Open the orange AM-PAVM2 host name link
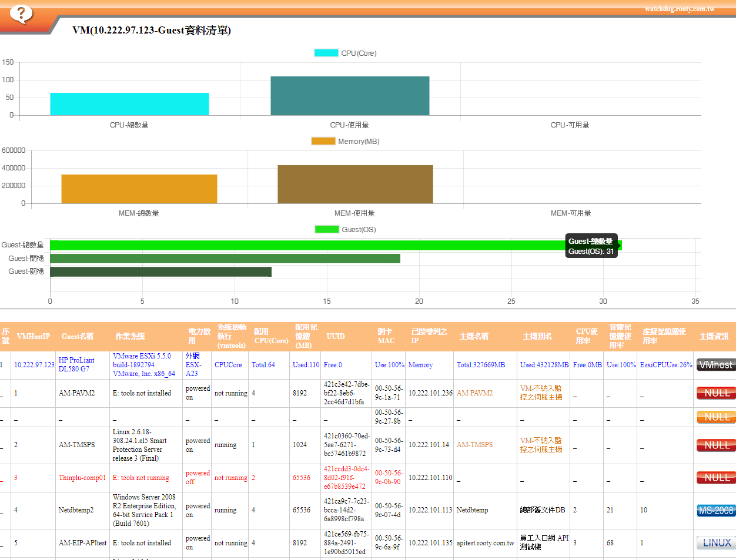The width and height of the screenshot is (736, 560). pos(474,393)
